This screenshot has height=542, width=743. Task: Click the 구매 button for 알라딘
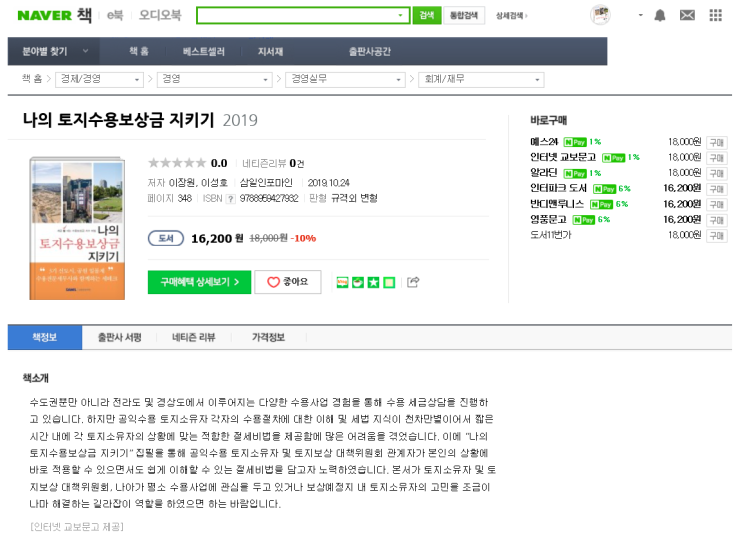(x=716, y=173)
